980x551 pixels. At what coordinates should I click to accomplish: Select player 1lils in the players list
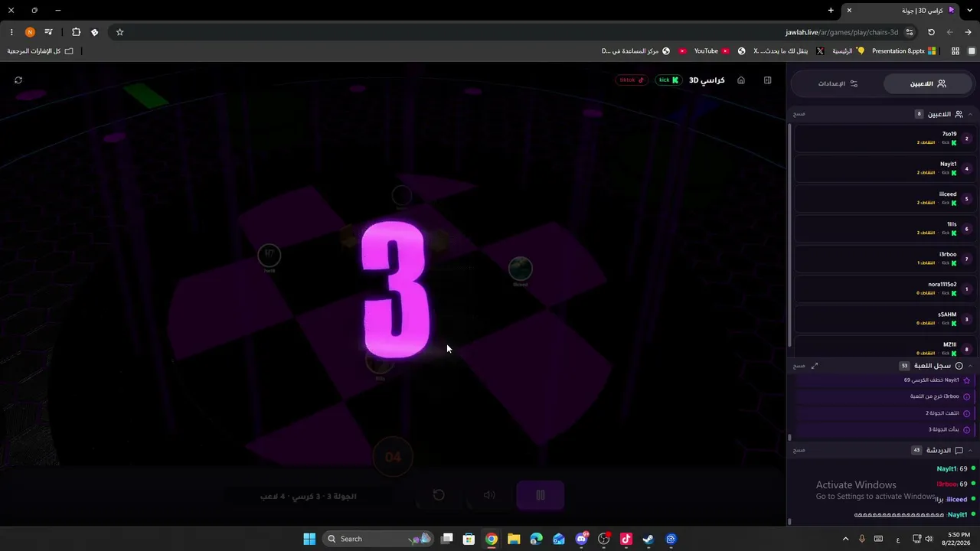884,229
